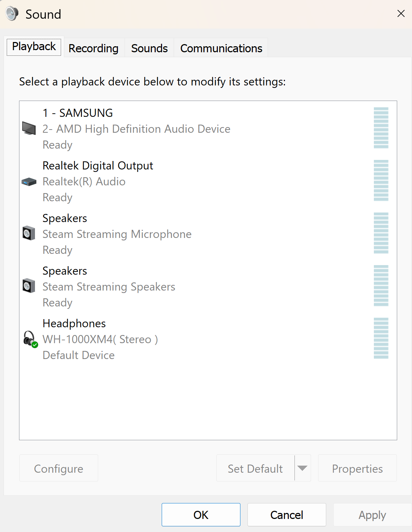Switch to the Communications tab
The image size is (412, 532).
pos(221,48)
